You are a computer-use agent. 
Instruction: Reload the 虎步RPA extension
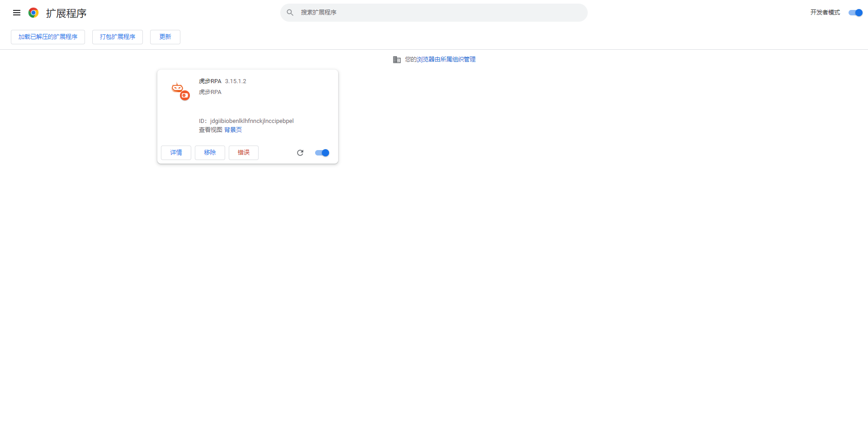(x=300, y=153)
